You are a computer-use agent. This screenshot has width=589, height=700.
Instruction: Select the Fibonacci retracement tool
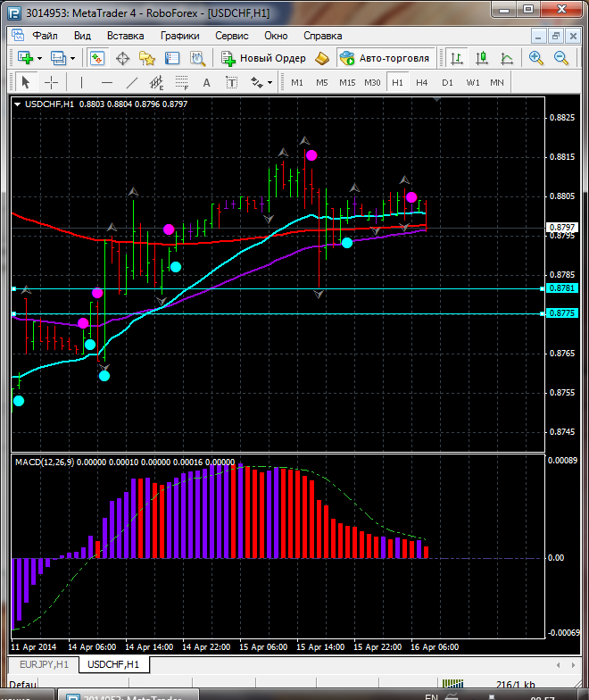[x=182, y=82]
